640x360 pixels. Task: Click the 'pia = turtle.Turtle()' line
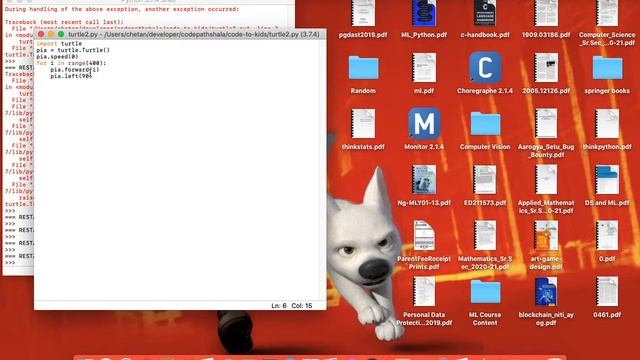pyautogui.click(x=73, y=50)
